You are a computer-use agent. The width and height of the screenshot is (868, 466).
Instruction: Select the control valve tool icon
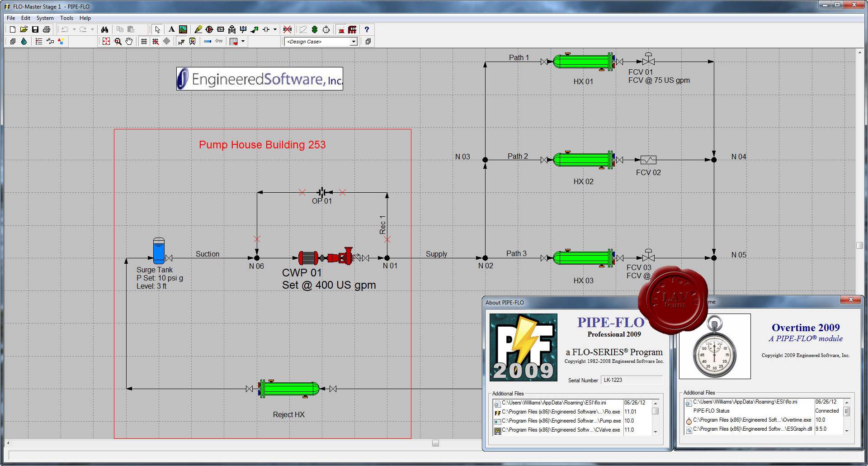click(x=232, y=29)
